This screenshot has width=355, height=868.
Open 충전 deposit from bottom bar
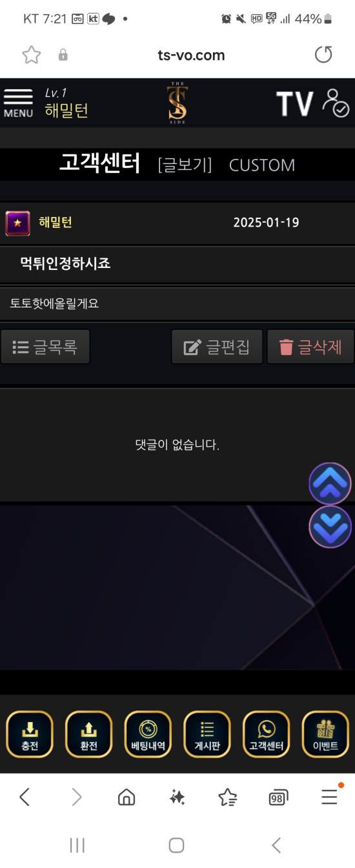point(30,734)
